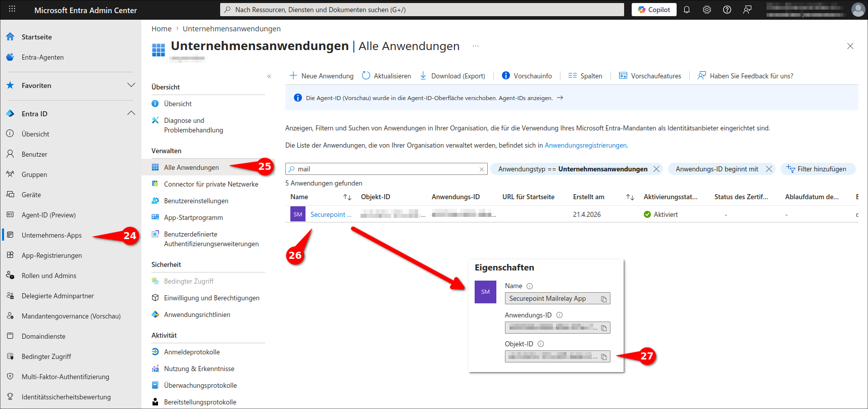The width and height of the screenshot is (868, 409).
Task: Expand the Favoriten section
Action: point(131,85)
